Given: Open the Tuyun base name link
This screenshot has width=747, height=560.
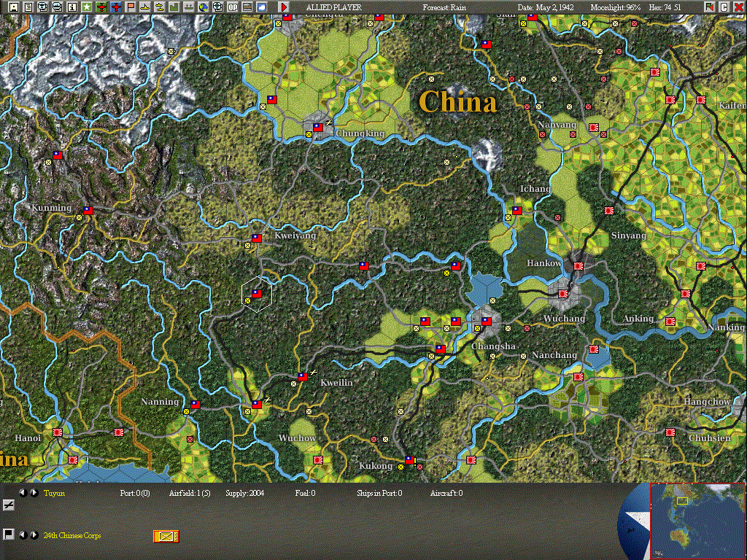Looking at the screenshot, I should click(54, 494).
